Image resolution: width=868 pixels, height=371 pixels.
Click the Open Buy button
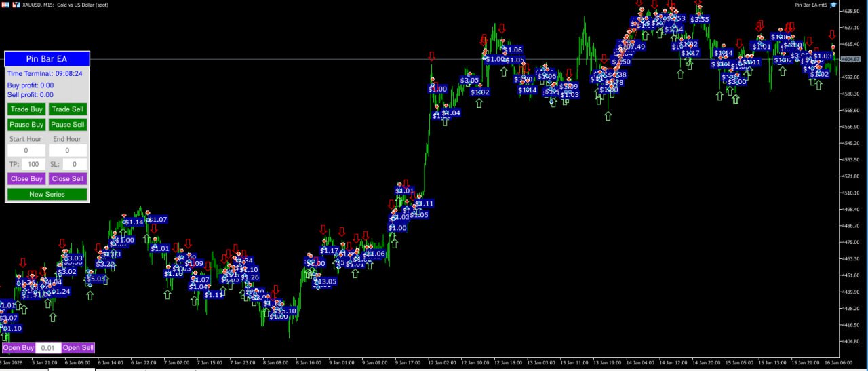point(18,347)
